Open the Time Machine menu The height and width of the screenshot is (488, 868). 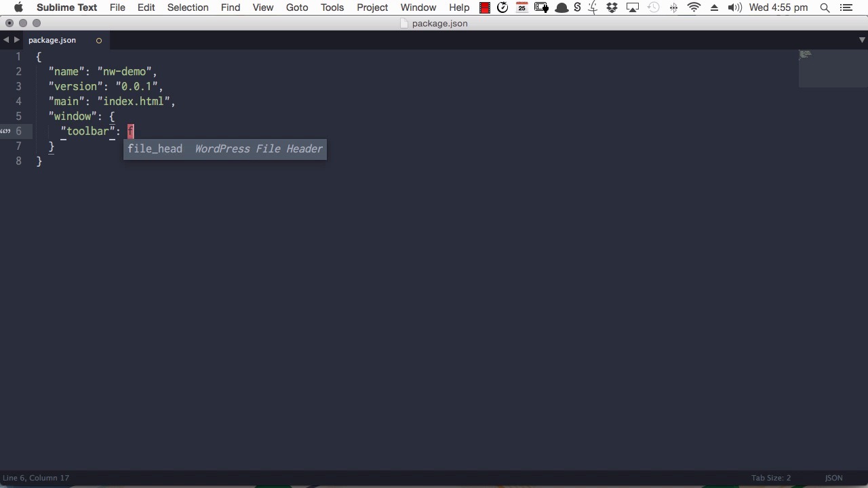(x=653, y=7)
